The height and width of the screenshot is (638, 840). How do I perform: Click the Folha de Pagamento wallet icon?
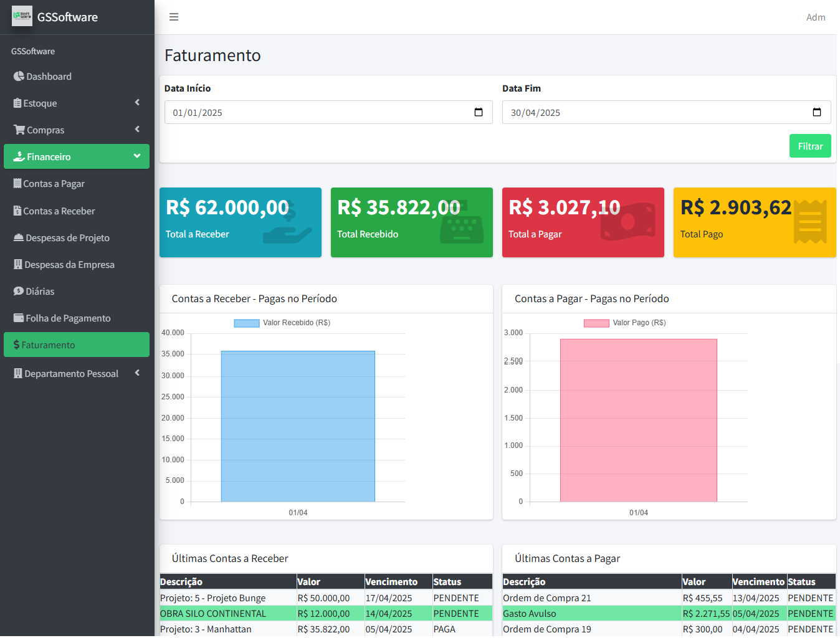pos(19,318)
